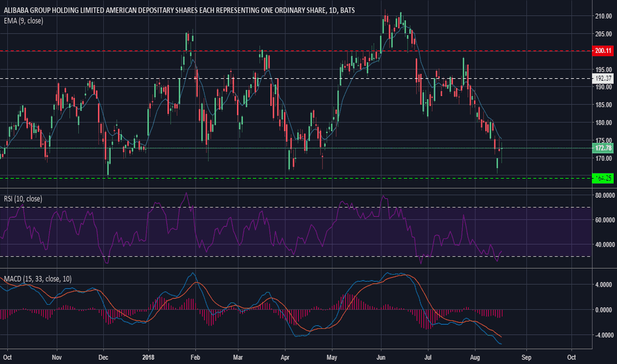Click the 40.0000 RSI axis value
The height and width of the screenshot is (364, 617).
click(605, 244)
